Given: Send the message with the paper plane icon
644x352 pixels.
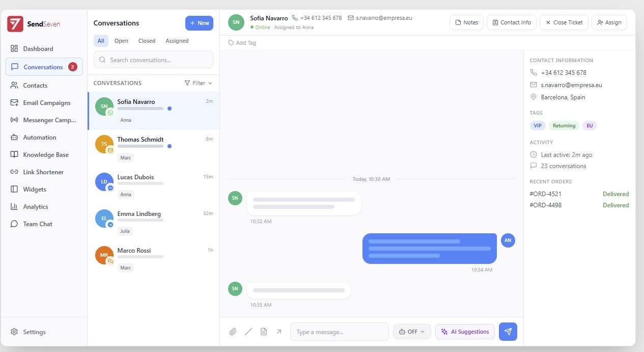Looking at the screenshot, I should [x=508, y=332].
